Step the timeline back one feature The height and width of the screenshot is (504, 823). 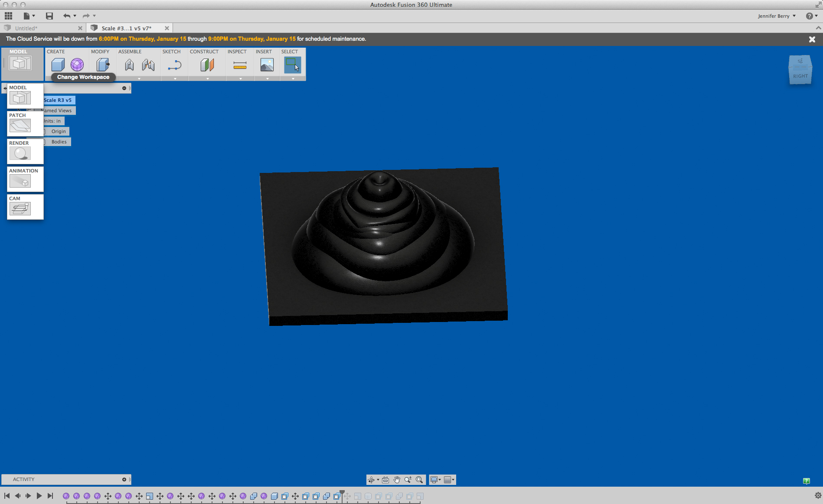(x=17, y=496)
